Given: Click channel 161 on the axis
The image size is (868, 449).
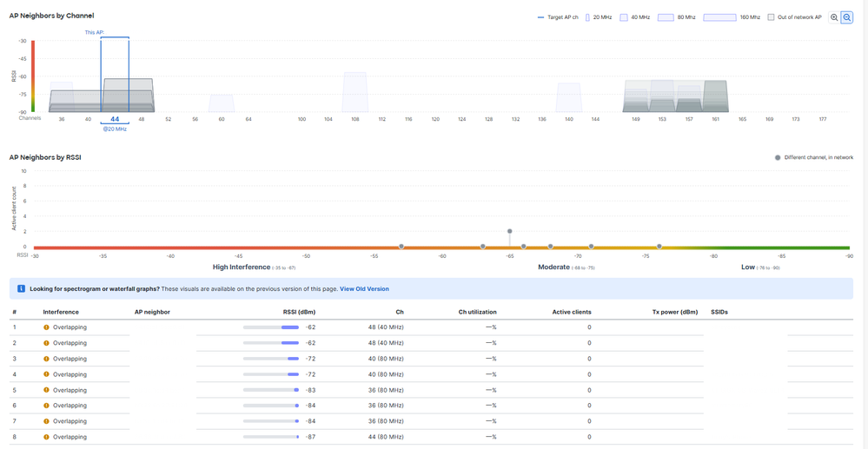Looking at the screenshot, I should point(715,119).
